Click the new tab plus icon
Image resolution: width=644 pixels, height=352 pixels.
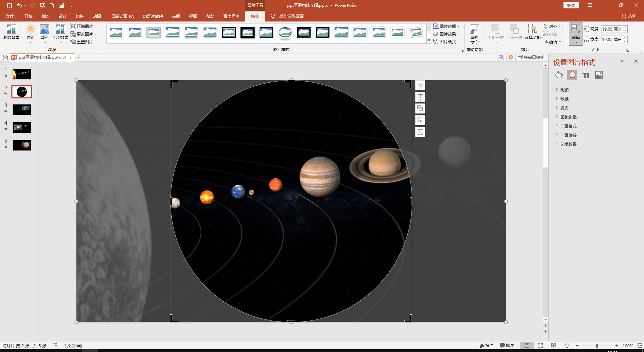pyautogui.click(x=78, y=57)
